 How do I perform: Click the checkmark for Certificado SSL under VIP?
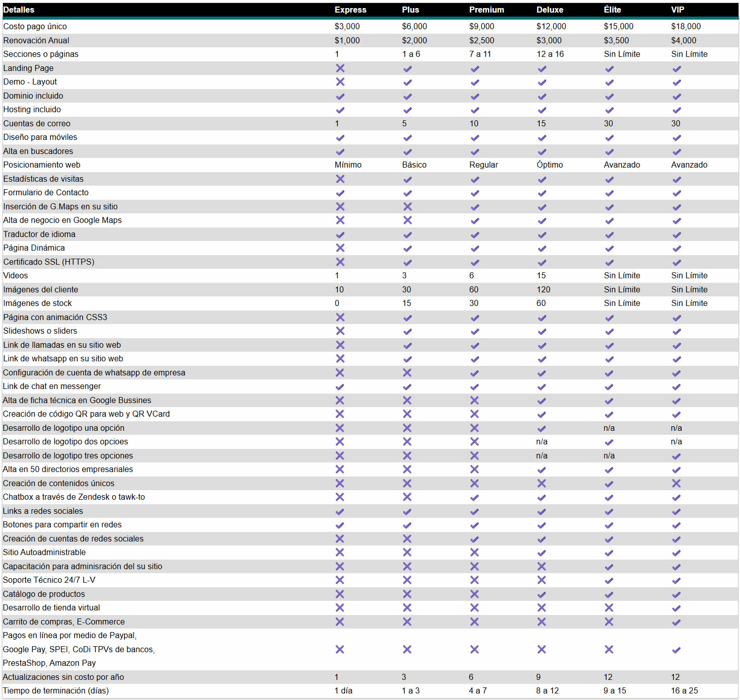coord(677,262)
